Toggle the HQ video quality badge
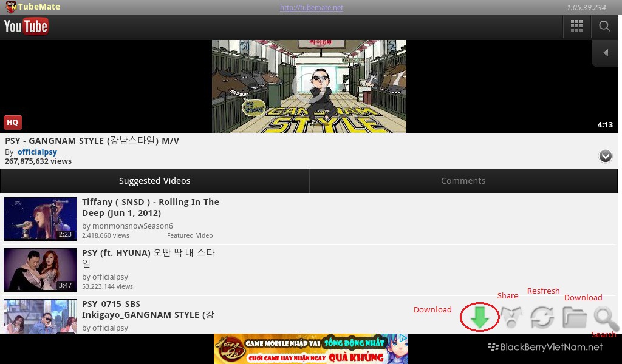 point(13,123)
